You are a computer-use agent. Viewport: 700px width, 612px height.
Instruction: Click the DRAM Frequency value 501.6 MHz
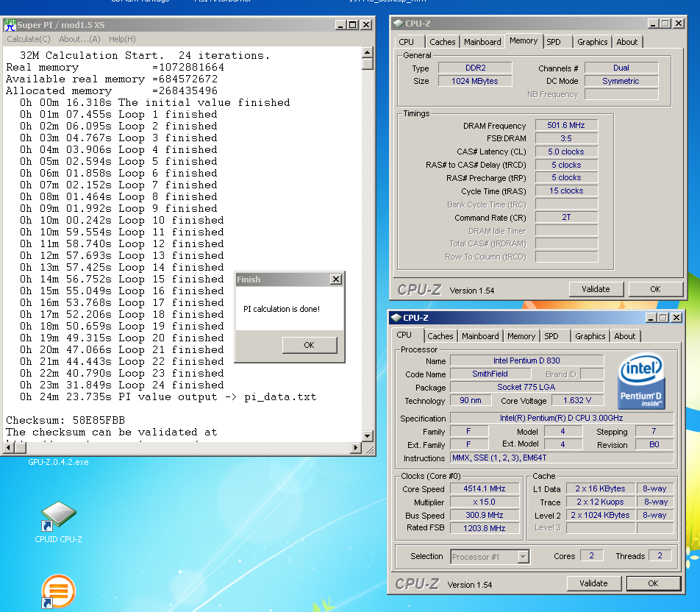click(566, 126)
